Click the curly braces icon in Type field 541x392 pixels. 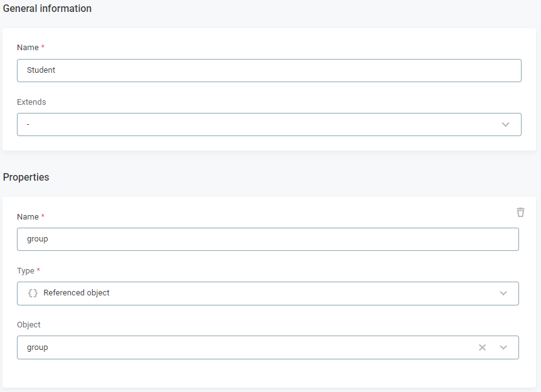33,293
